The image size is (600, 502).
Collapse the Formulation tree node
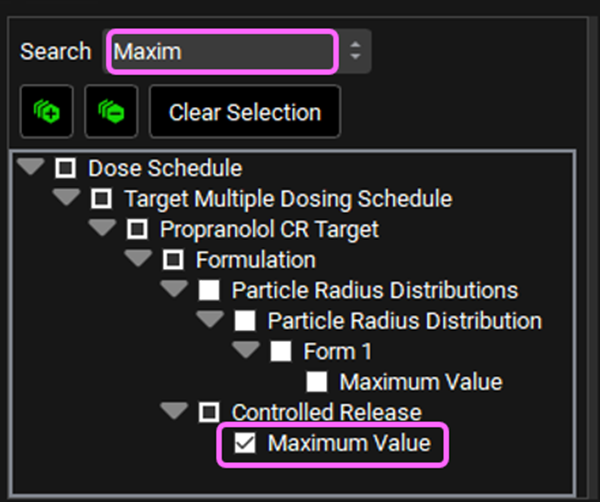coord(139,259)
